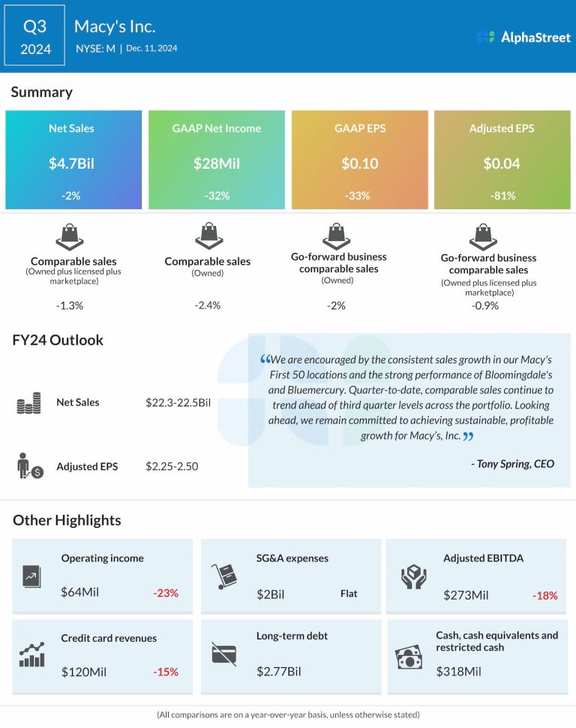Click the shopping bag above -0.9% go-forward sales
This screenshot has width=576, height=728.
484,236
